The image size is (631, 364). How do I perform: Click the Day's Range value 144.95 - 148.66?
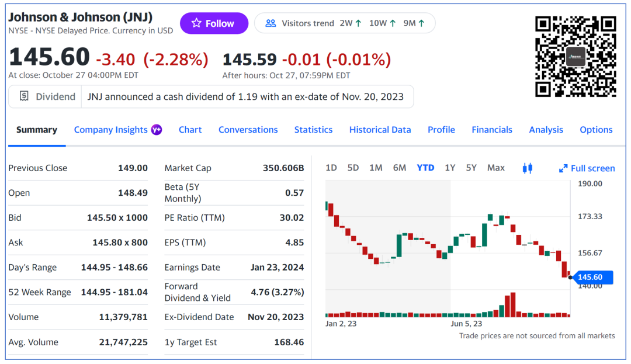pyautogui.click(x=115, y=268)
